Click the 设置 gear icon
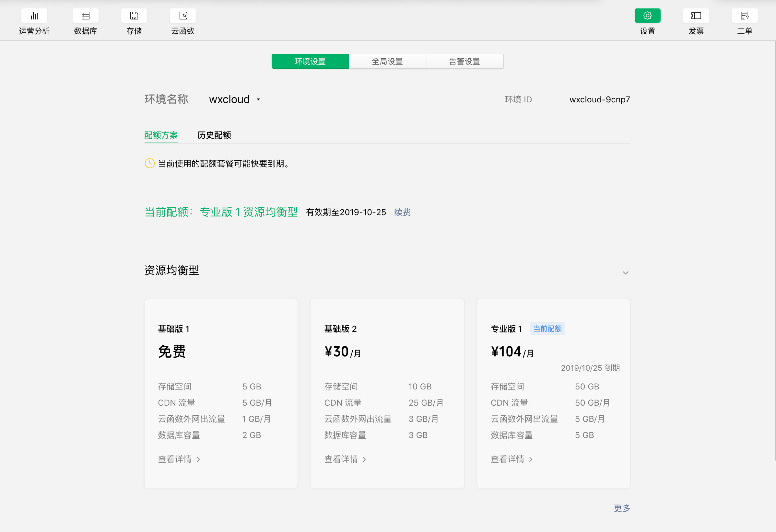 [647, 16]
